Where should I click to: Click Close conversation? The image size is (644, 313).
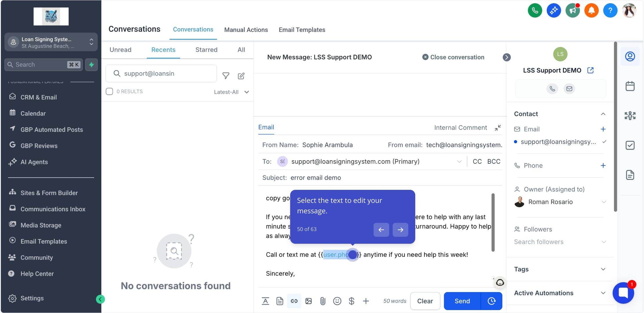pos(453,57)
